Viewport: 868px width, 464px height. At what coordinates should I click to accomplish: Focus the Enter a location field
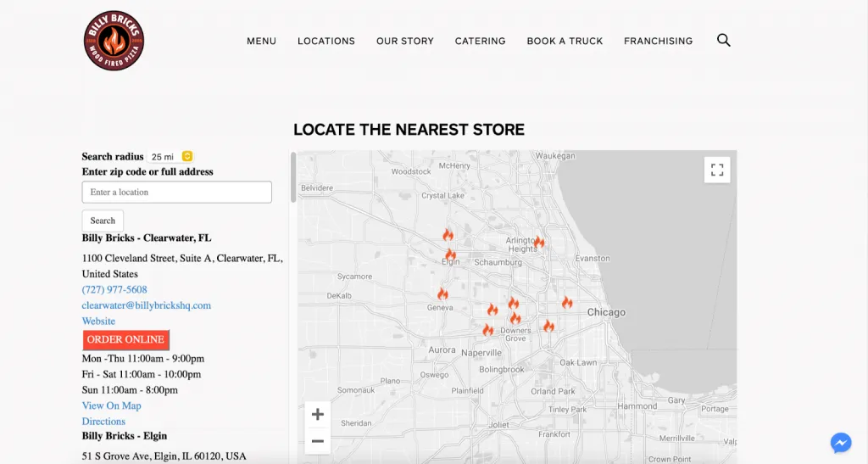point(177,193)
